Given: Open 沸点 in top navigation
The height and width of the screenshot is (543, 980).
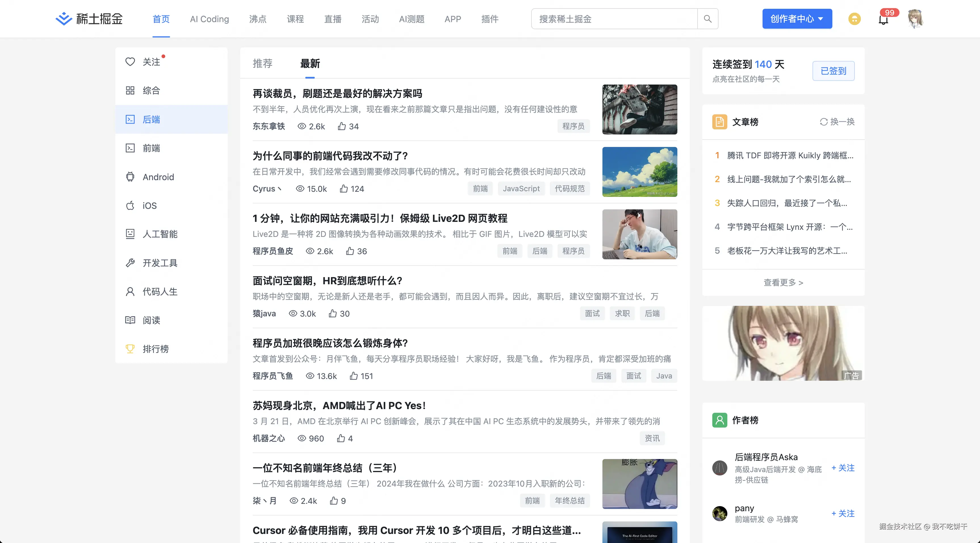Looking at the screenshot, I should click(x=257, y=19).
